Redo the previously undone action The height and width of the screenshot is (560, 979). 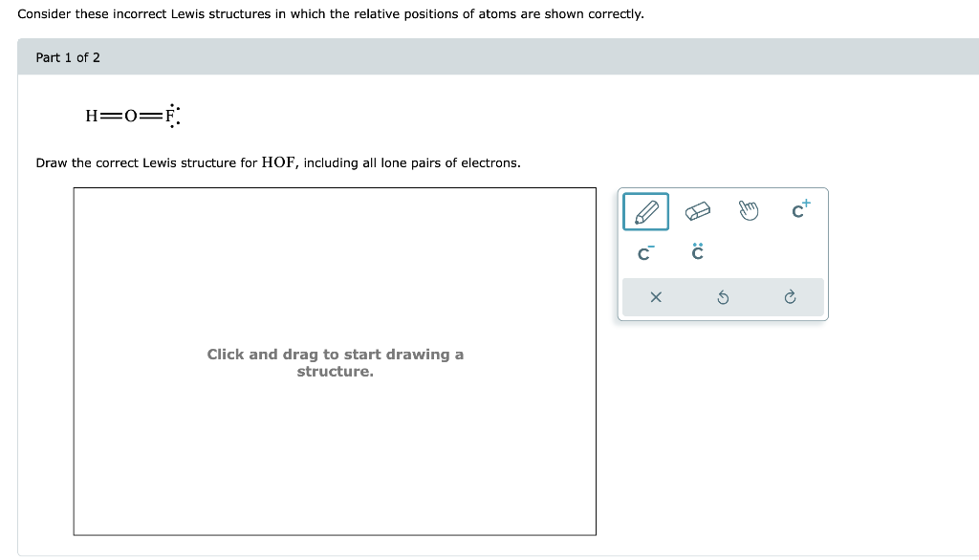tap(790, 297)
